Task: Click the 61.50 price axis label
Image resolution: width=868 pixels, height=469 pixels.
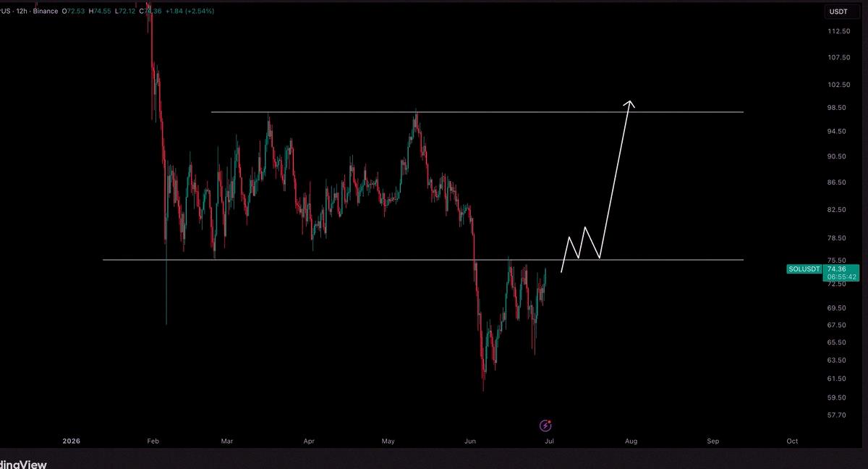Action: click(x=836, y=379)
